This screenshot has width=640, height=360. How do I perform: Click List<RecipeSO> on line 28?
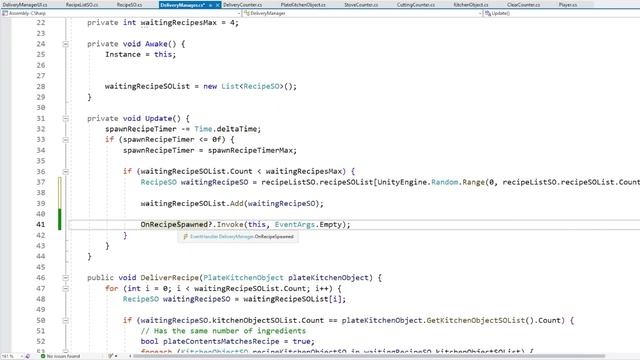click(252, 87)
